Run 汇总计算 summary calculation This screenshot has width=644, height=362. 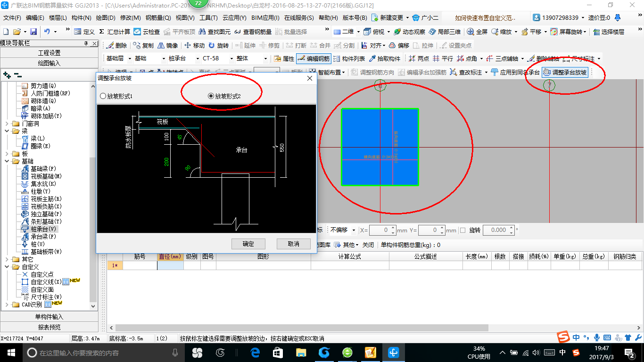[x=114, y=32]
